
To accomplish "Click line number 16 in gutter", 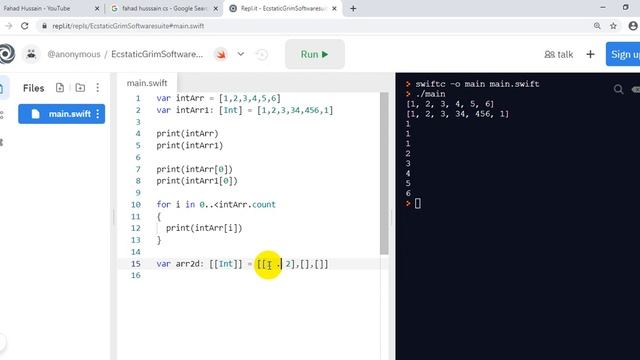I will point(136,276).
